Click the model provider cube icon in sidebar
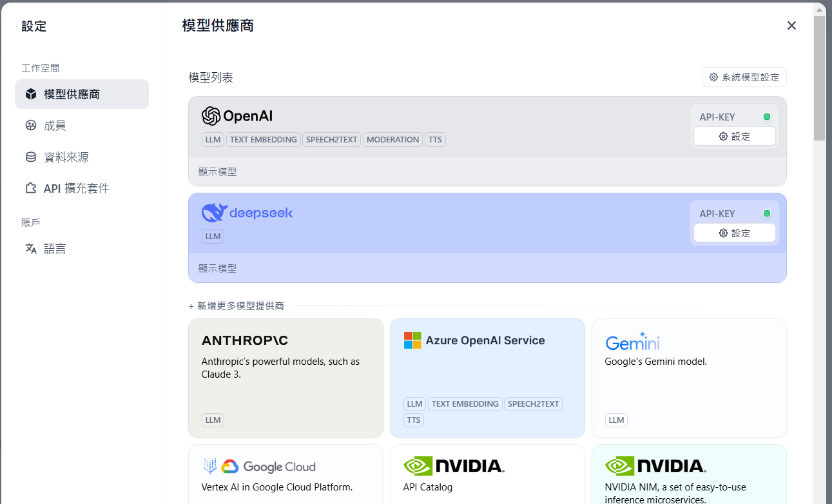832x504 pixels. point(31,94)
